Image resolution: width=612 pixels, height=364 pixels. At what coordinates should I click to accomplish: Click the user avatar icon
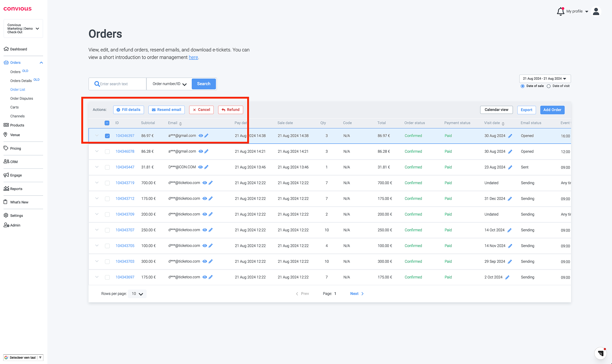pos(596,11)
